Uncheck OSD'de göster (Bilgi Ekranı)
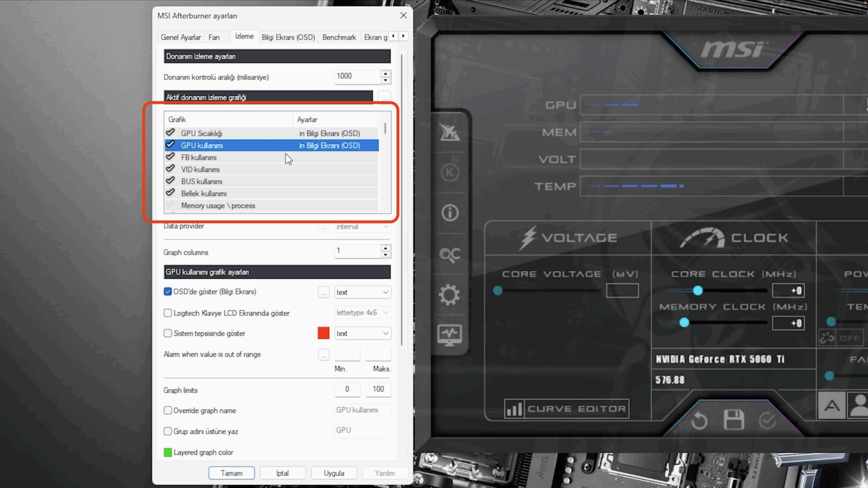 (x=168, y=292)
